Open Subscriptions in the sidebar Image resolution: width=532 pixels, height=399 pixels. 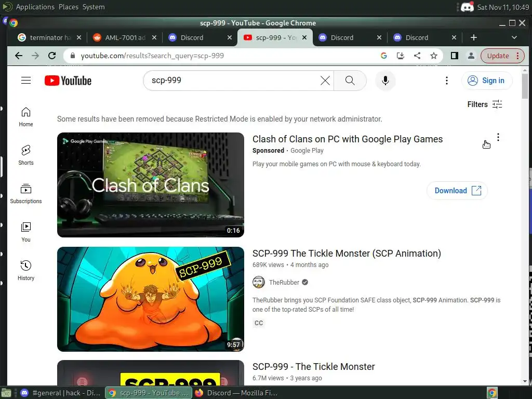tap(26, 194)
